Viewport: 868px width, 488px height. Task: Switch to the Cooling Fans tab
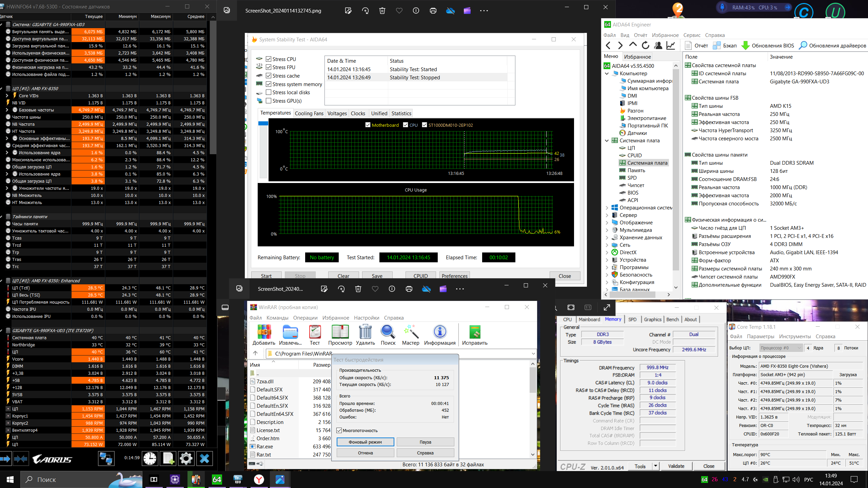(x=309, y=114)
